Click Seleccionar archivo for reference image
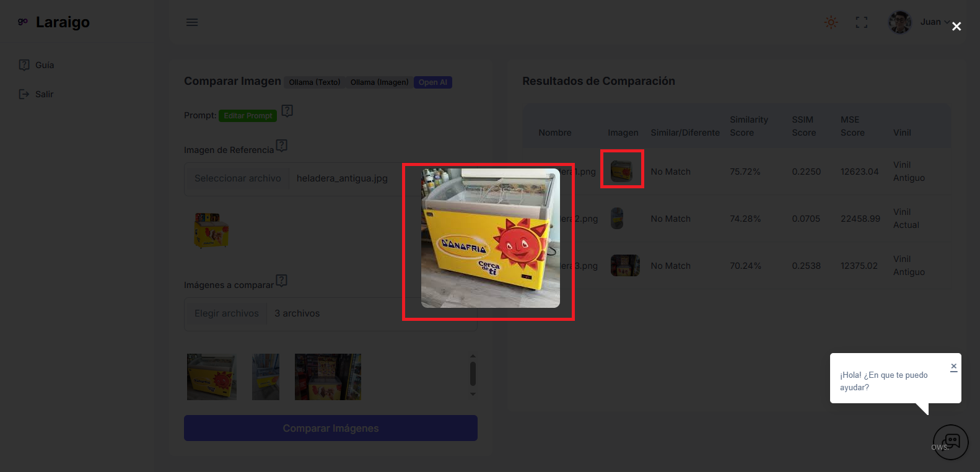Screen dimensions: 980x472 tap(237, 178)
